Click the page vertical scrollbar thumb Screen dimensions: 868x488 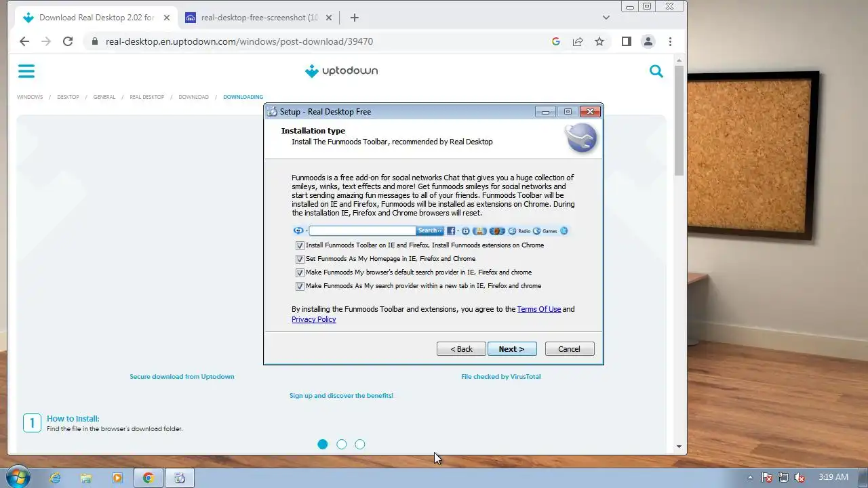[679, 121]
